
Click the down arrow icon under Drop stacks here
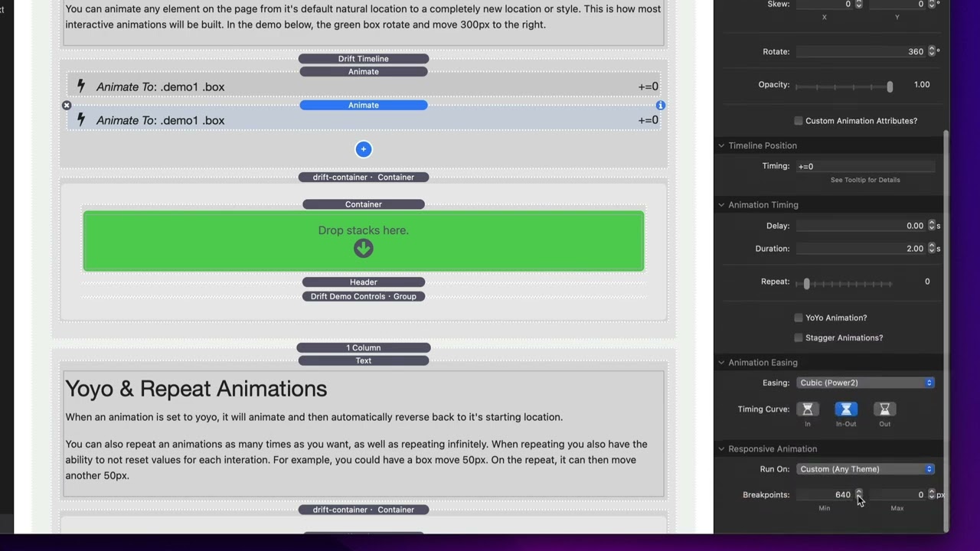(x=364, y=248)
